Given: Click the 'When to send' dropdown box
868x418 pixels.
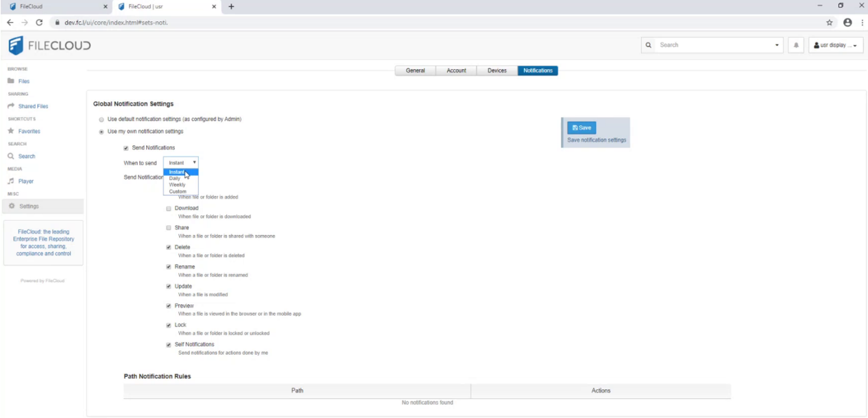Looking at the screenshot, I should 181,162.
